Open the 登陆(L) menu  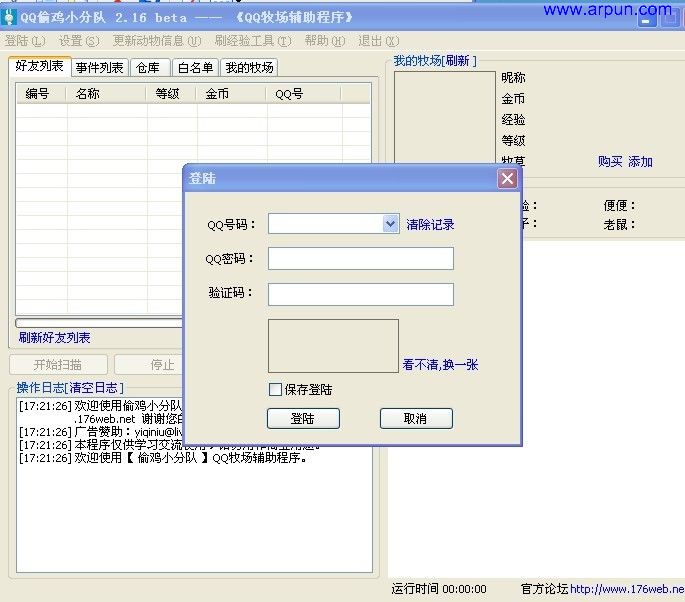coord(25,41)
